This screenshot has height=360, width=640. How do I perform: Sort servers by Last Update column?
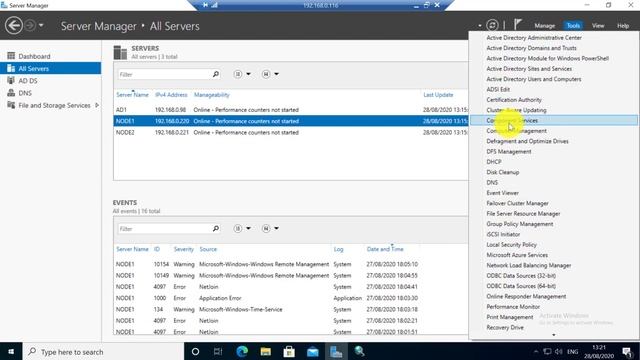(438, 95)
